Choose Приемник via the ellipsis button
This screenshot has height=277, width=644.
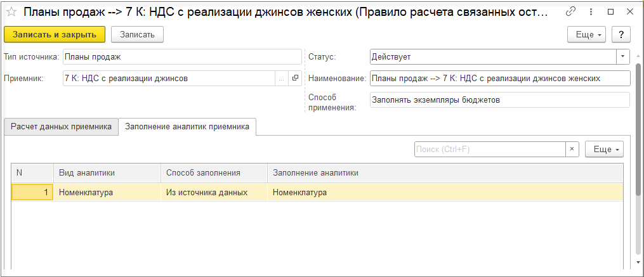(281, 79)
